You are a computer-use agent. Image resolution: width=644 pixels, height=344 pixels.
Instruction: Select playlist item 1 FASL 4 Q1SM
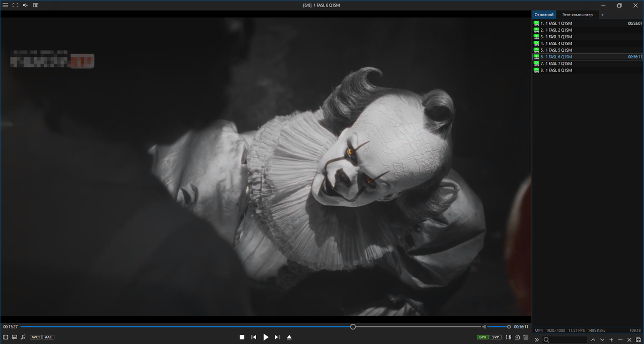[588, 43]
